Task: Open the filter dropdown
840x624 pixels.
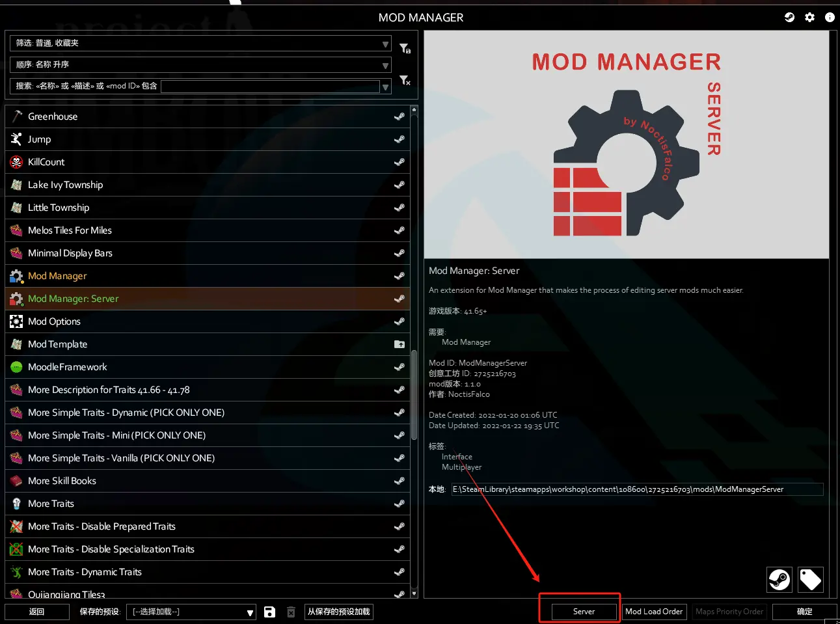Action: click(x=200, y=44)
